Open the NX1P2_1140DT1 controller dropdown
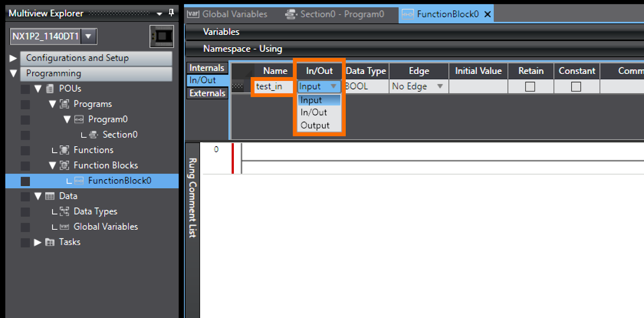The height and width of the screenshot is (318, 644). tap(89, 36)
